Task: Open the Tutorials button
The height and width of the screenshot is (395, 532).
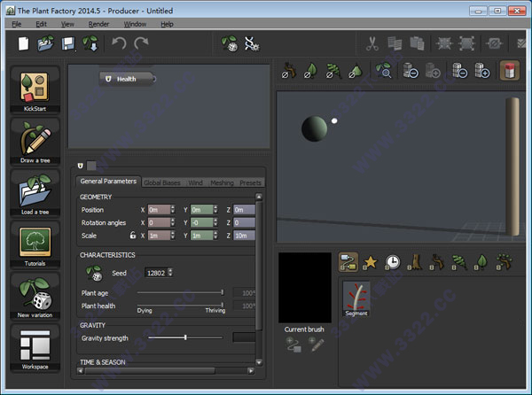Action: pos(35,245)
